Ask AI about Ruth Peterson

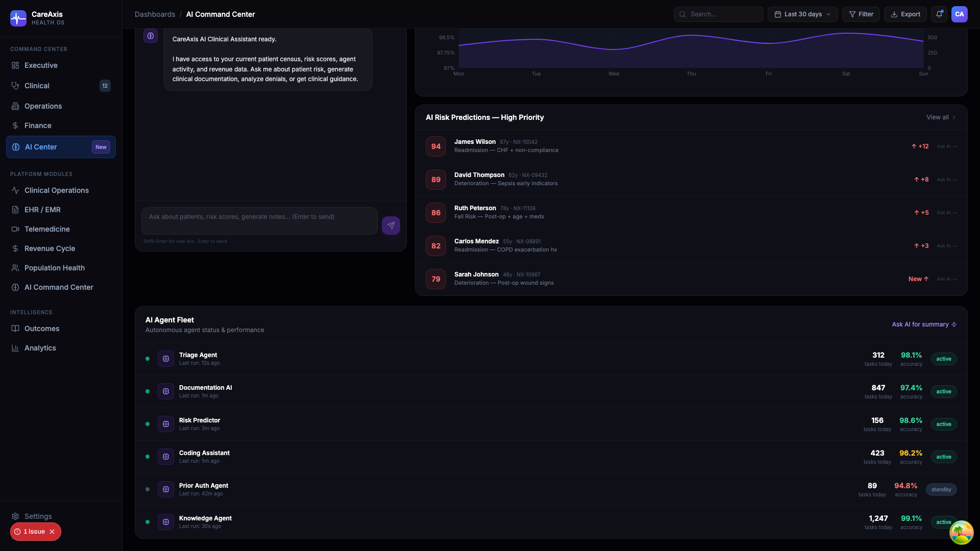(947, 213)
